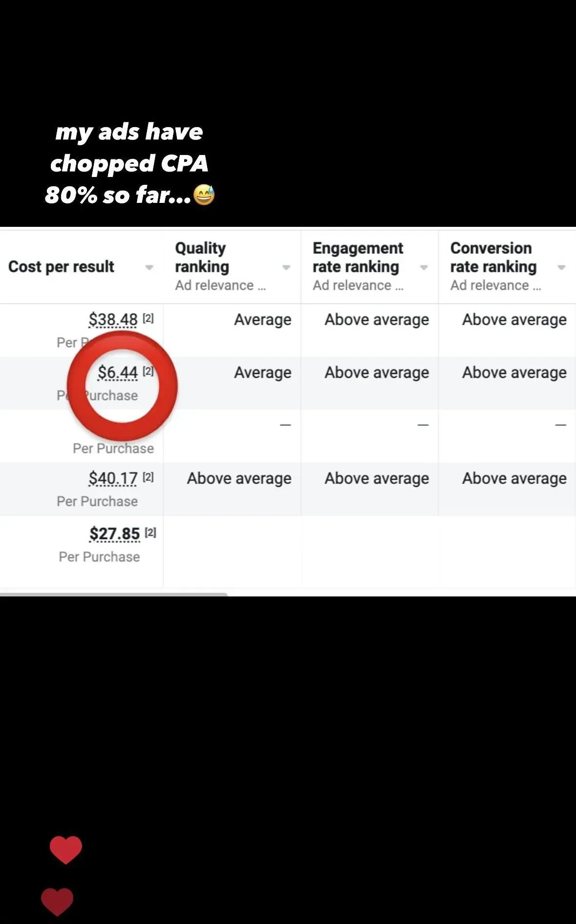Click the red circle annotation
Screen dimensions: 576x924
point(122,386)
